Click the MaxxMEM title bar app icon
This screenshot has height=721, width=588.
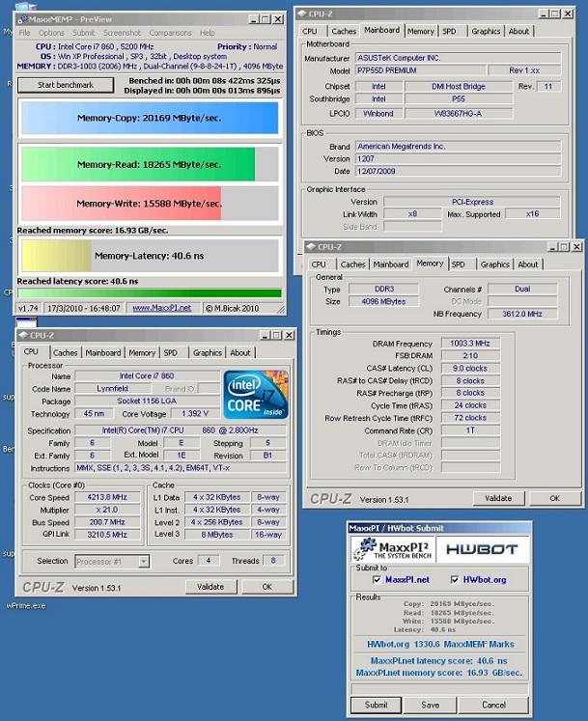point(22,19)
